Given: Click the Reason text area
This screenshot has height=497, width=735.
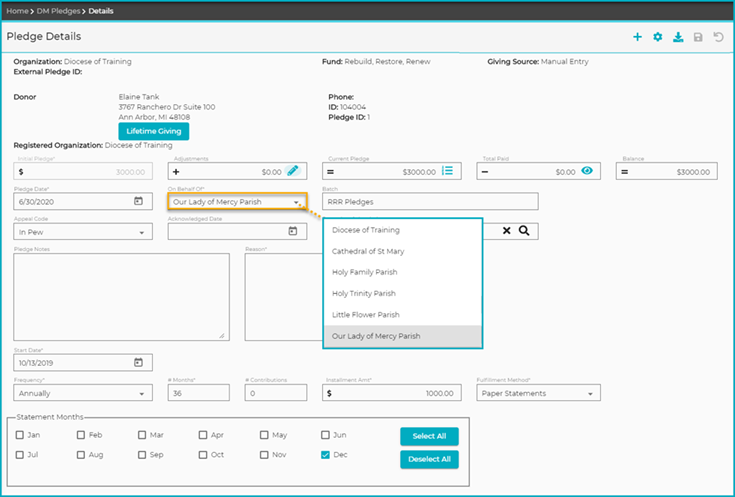Looking at the screenshot, I should 284,297.
